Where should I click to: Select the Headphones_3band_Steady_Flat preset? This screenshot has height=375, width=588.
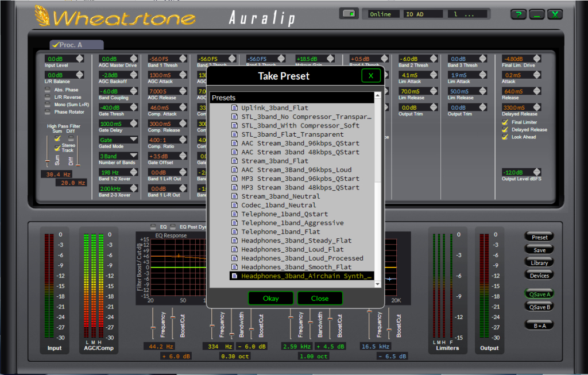296,241
